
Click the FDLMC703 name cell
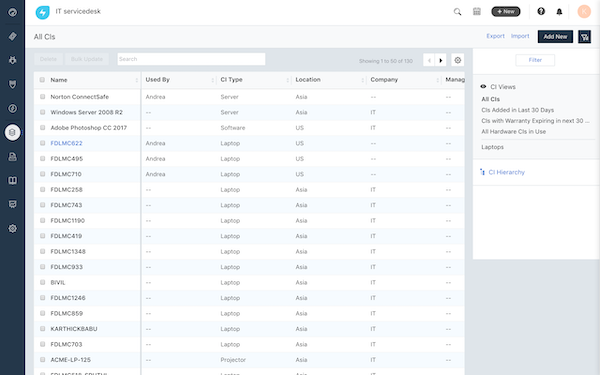(x=67, y=344)
